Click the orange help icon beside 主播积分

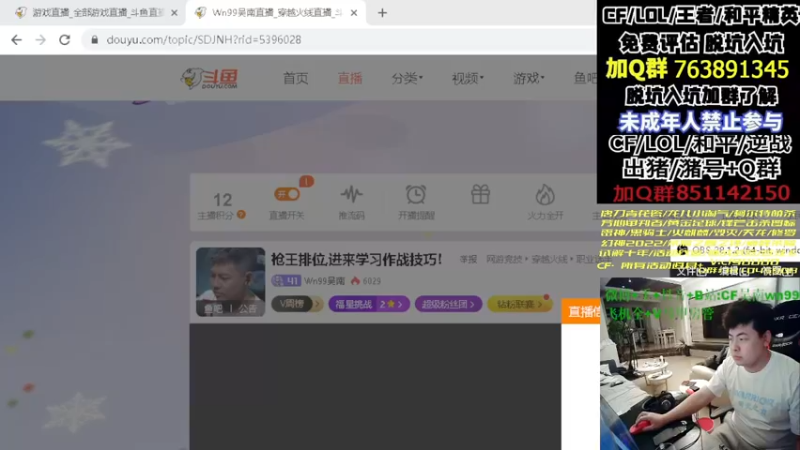tap(241, 215)
